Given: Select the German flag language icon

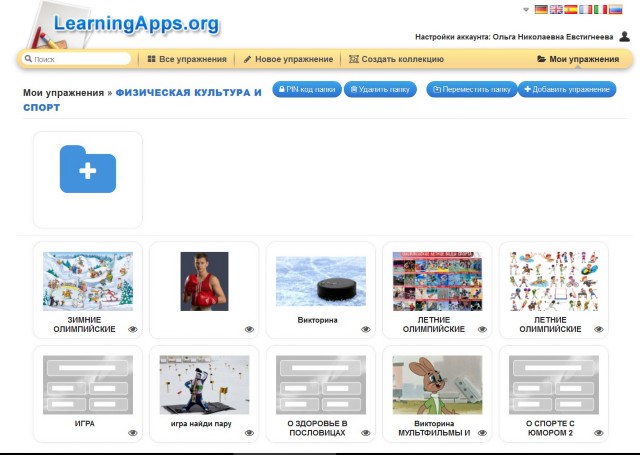Looking at the screenshot, I should (541, 9).
